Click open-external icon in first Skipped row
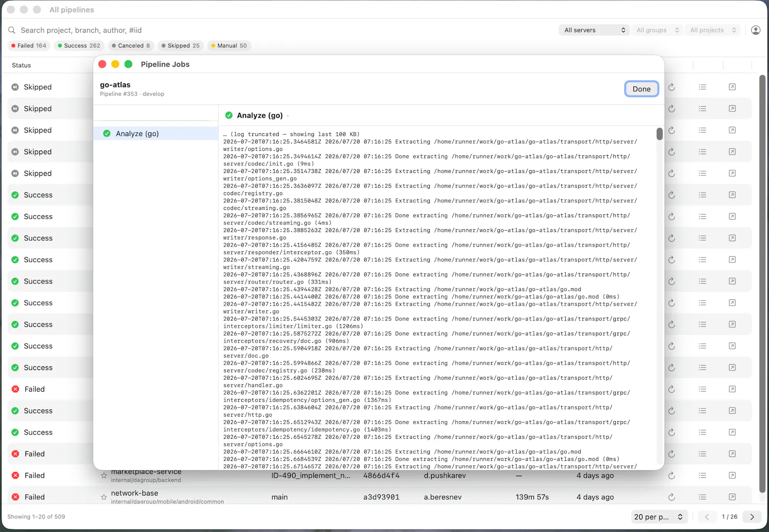This screenshot has width=769, height=532. coord(732,87)
